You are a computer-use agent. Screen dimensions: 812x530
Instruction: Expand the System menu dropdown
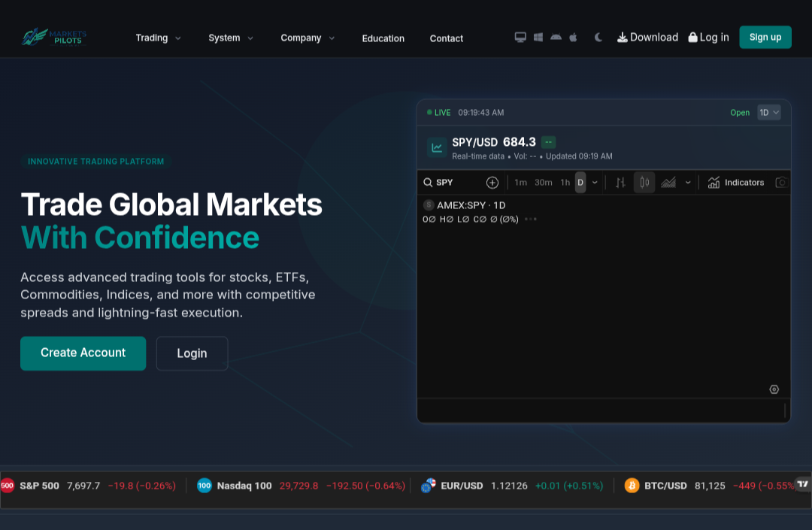pos(231,38)
